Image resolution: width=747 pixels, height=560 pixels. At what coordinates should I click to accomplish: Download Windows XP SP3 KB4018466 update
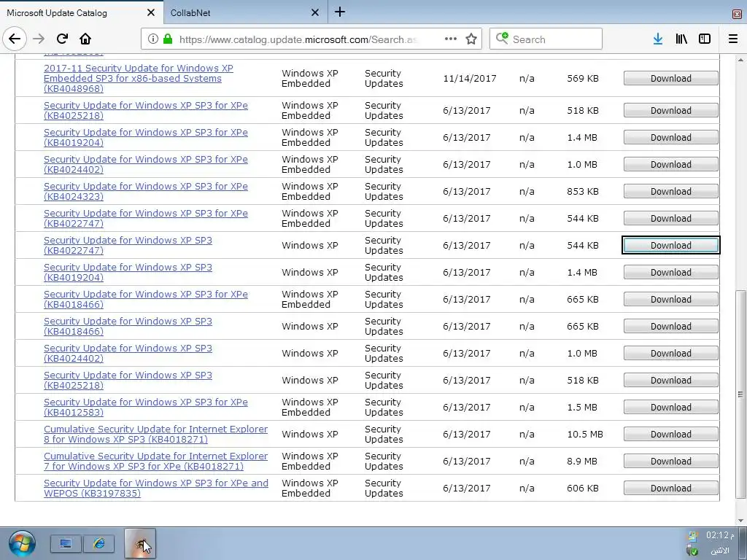click(x=671, y=326)
